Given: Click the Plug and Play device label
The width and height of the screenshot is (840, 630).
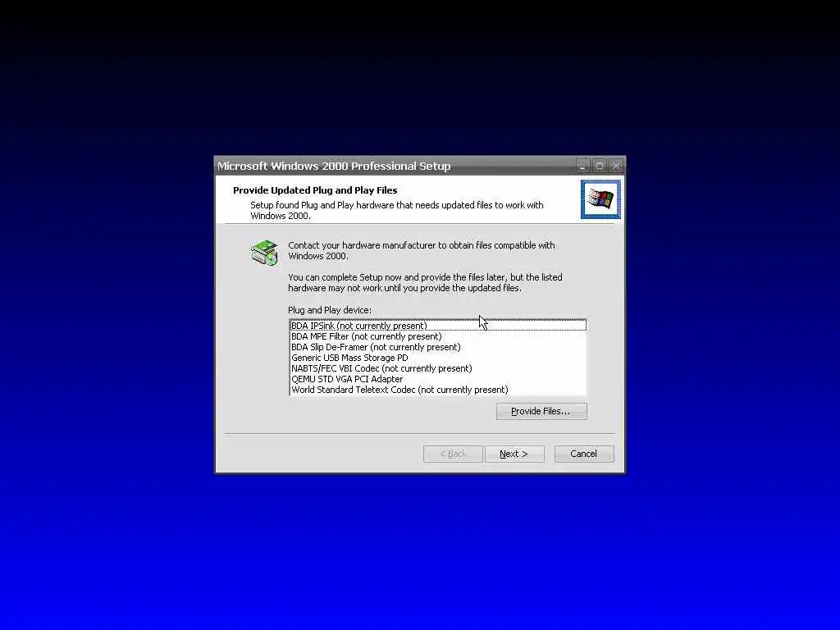Looking at the screenshot, I should pyautogui.click(x=330, y=310).
